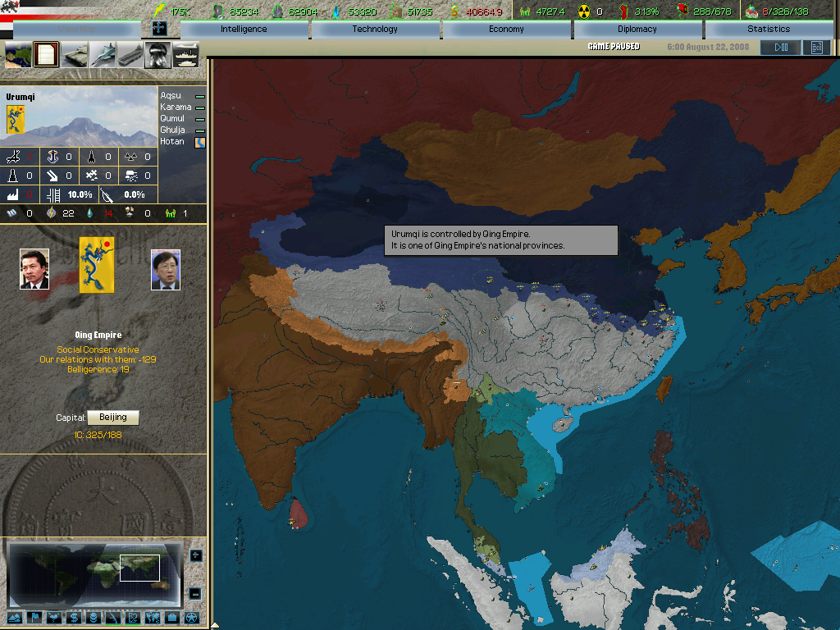Open the Technology tab

(x=375, y=29)
